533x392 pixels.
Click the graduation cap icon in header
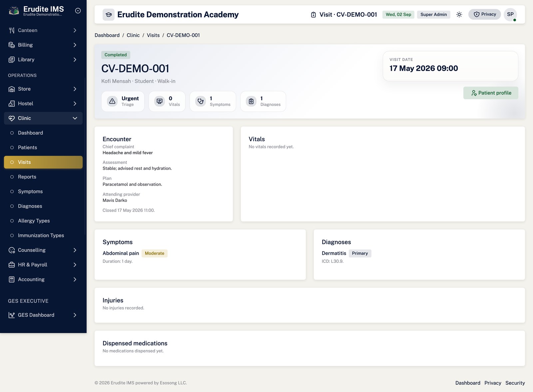coord(109,15)
